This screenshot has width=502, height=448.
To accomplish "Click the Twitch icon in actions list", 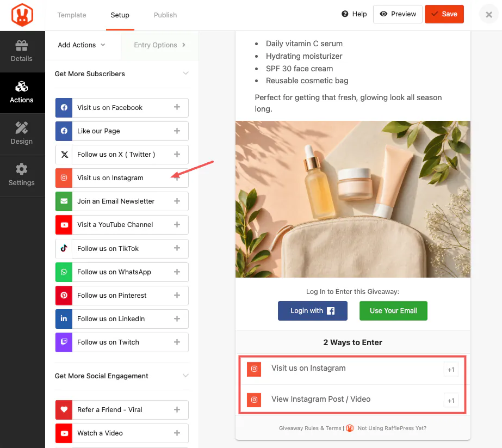I will [64, 342].
